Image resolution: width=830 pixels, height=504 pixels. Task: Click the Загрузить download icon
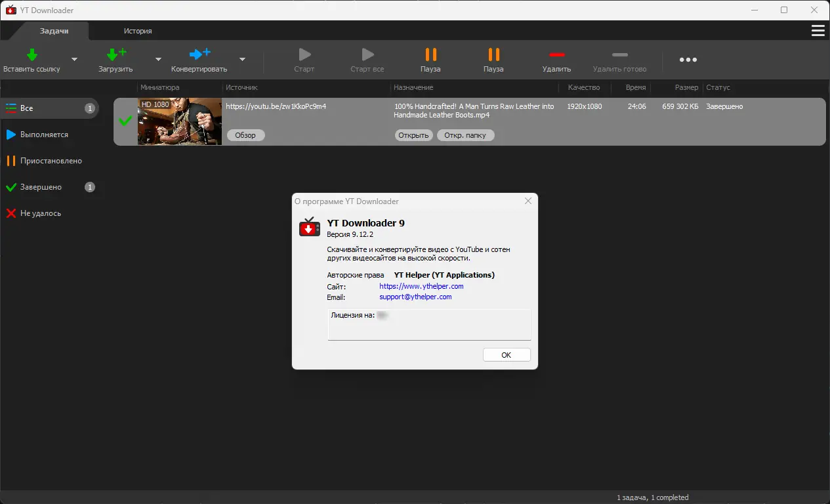point(115,55)
